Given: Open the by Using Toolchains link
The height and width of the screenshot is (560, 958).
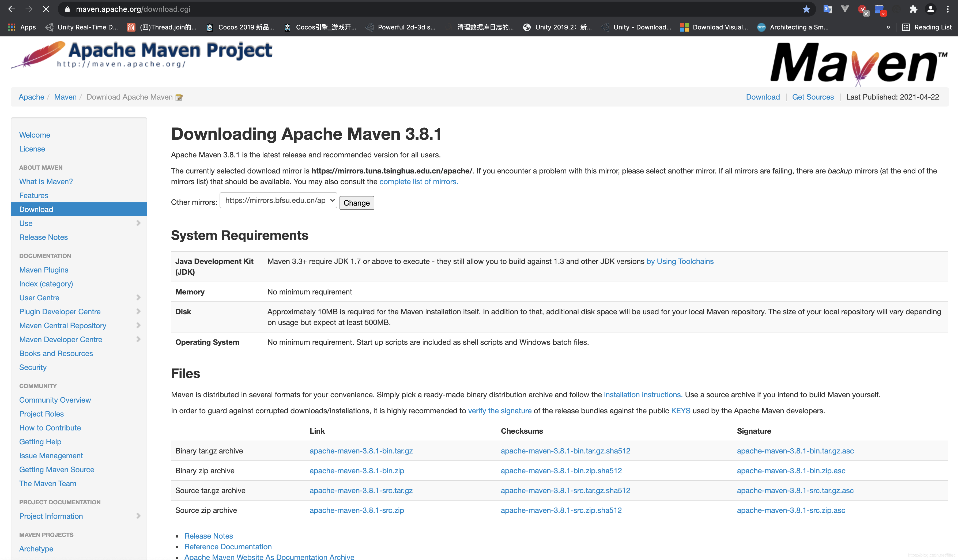Looking at the screenshot, I should [680, 262].
